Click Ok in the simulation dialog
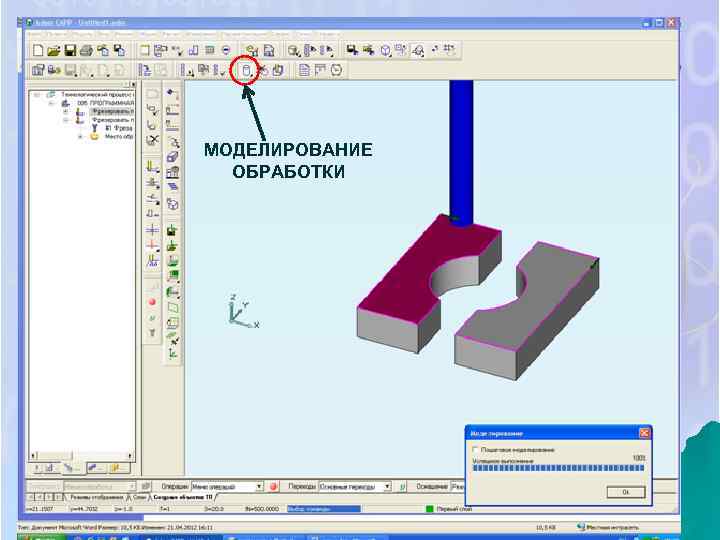 point(626,492)
